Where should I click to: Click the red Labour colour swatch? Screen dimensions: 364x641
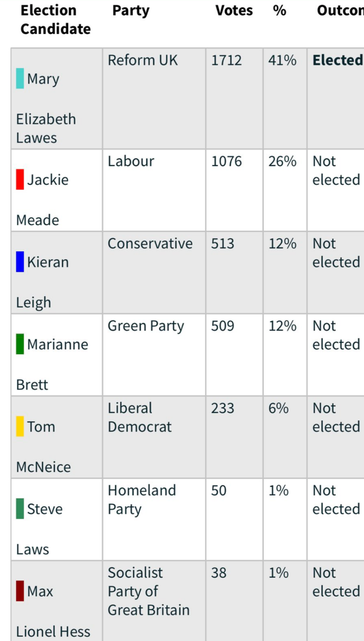[20, 179]
